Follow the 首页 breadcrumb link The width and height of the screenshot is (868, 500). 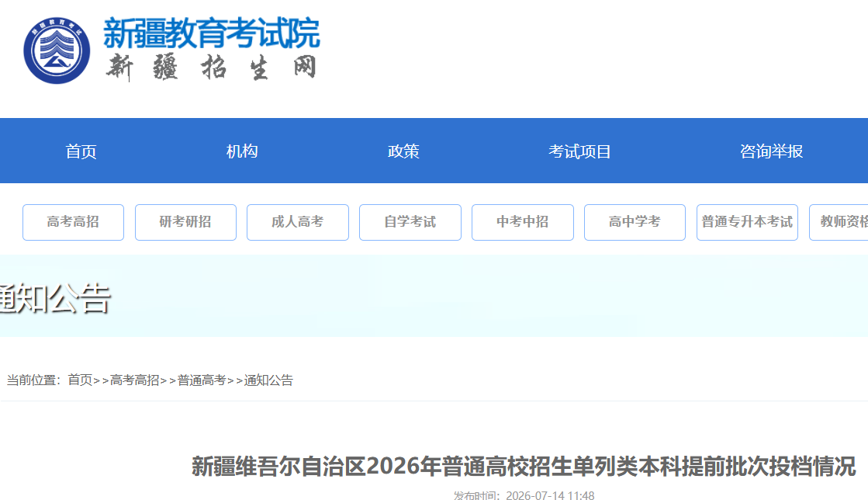(80, 380)
